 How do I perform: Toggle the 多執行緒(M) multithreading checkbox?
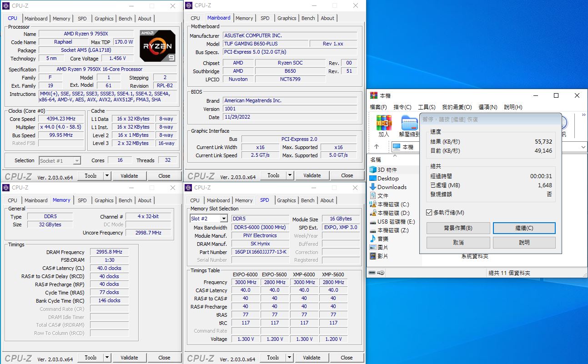[429, 212]
